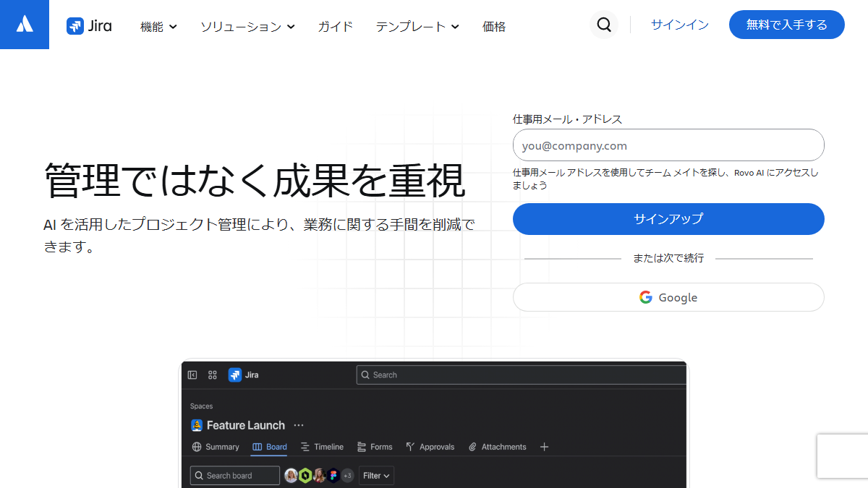The width and height of the screenshot is (868, 488).
Task: Continue with the Google button
Action: 668,297
